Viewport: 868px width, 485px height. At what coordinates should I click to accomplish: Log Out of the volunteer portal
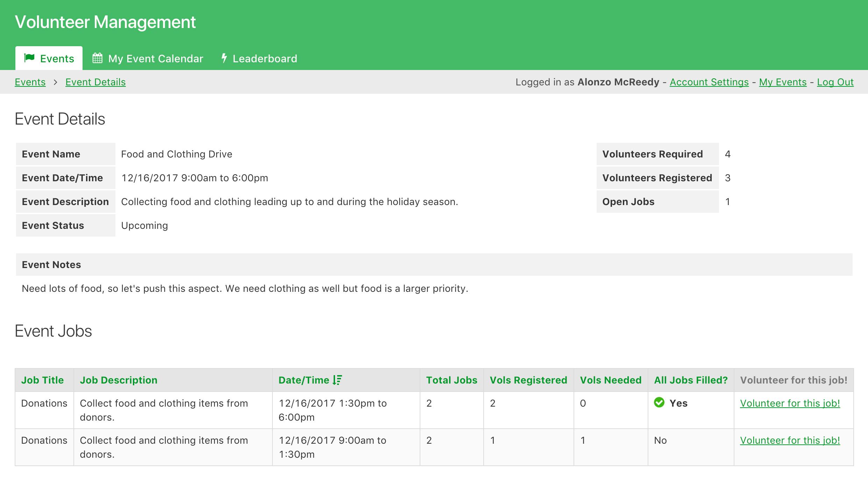(835, 82)
